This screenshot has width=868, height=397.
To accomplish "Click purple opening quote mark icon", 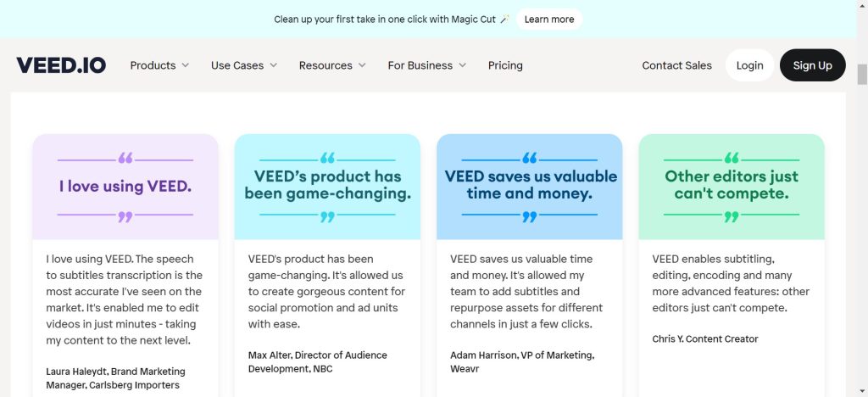I will (125, 159).
